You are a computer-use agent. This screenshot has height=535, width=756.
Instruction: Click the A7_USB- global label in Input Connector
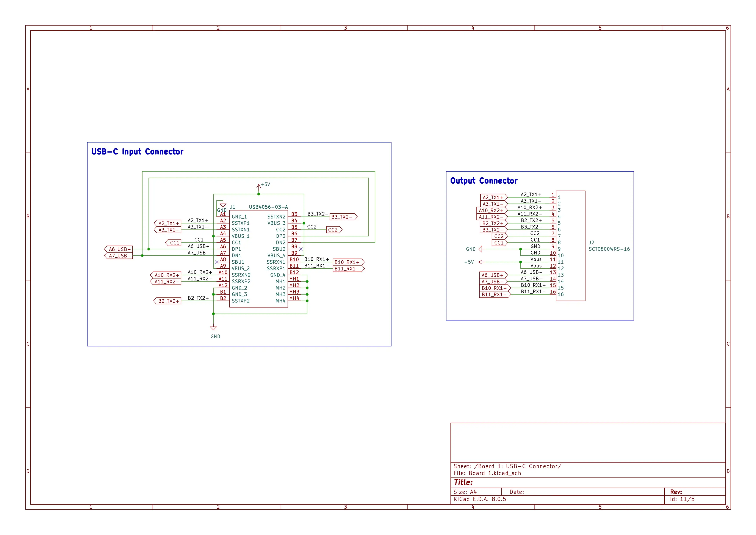point(119,256)
